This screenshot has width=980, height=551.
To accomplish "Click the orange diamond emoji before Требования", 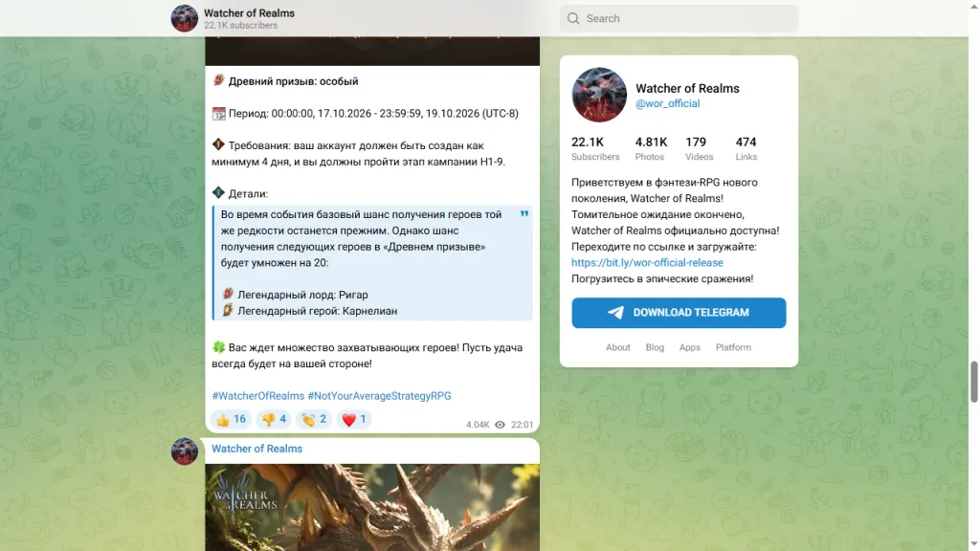I will [x=218, y=144].
